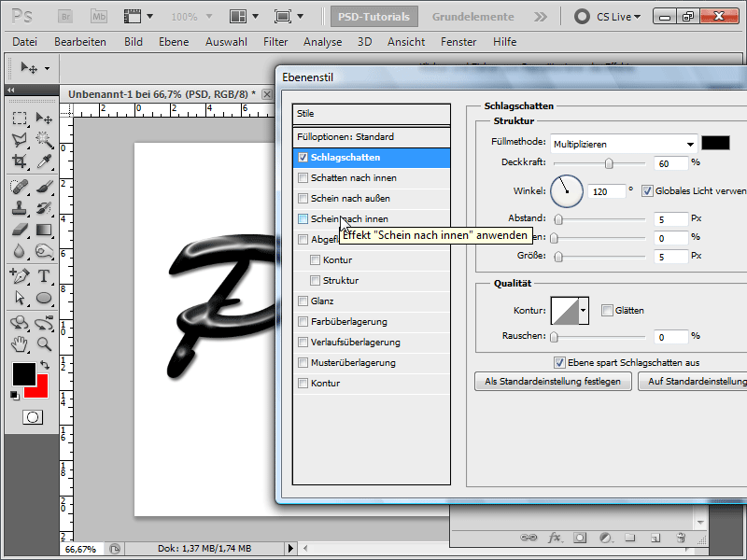Click Als Standardeinstellung festlegen button

click(553, 382)
